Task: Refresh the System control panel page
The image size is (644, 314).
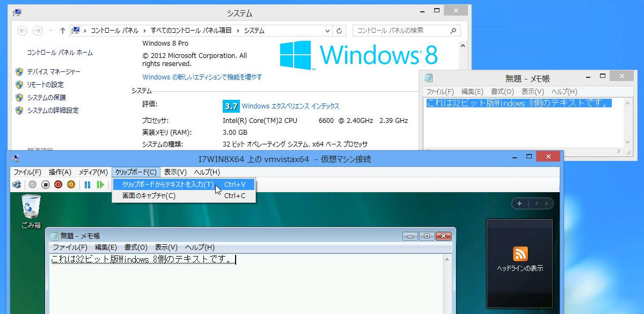Action: point(340,31)
